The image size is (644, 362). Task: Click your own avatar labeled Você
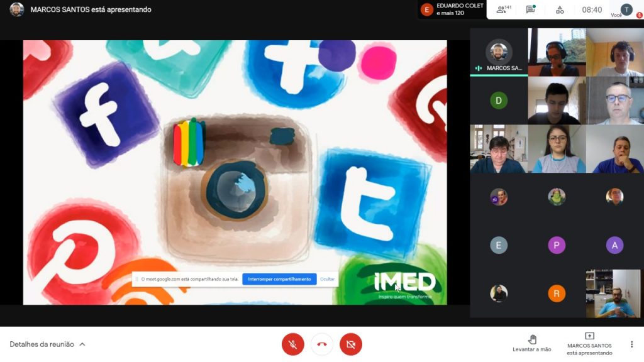coord(626,10)
